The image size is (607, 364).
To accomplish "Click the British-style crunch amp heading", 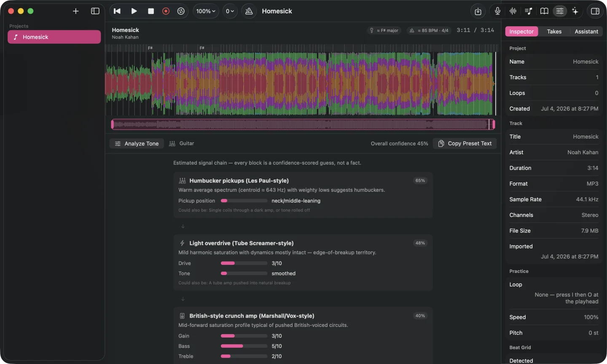I will [252, 316].
